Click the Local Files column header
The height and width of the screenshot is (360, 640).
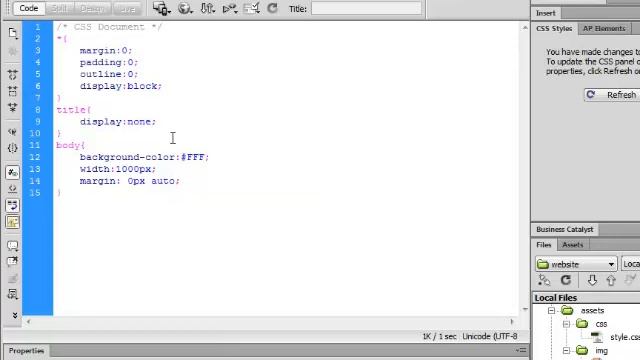587,298
